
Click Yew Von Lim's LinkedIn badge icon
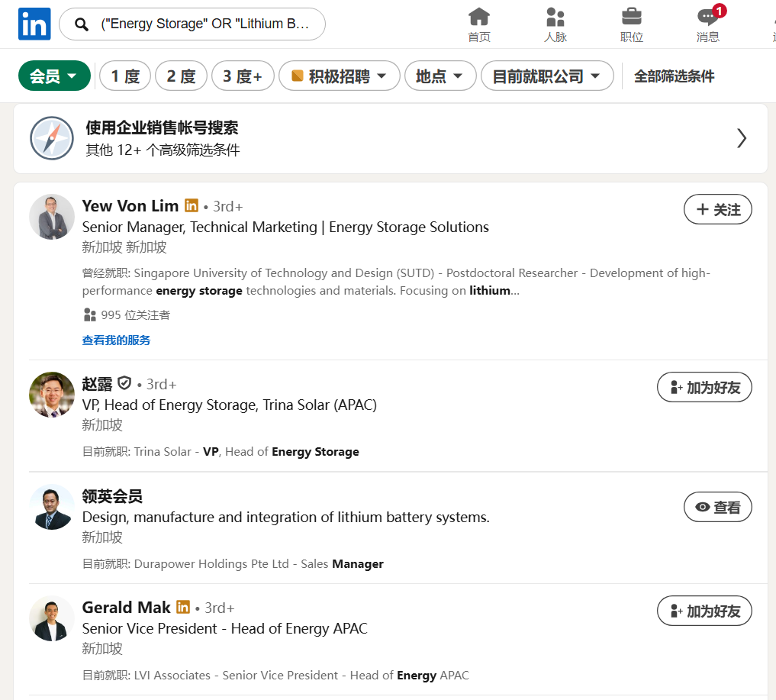point(191,205)
